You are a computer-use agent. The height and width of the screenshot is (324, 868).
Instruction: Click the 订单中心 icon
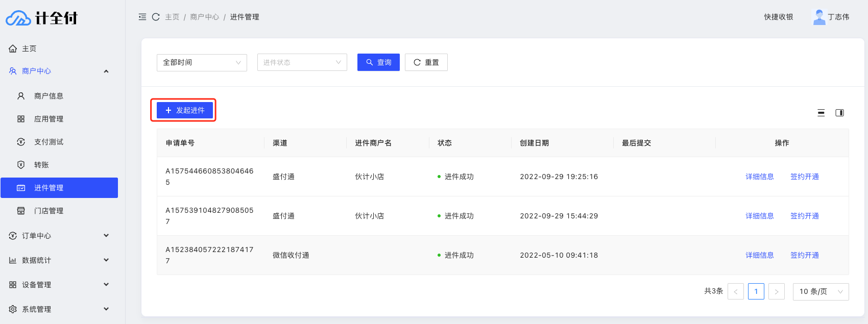click(13, 236)
